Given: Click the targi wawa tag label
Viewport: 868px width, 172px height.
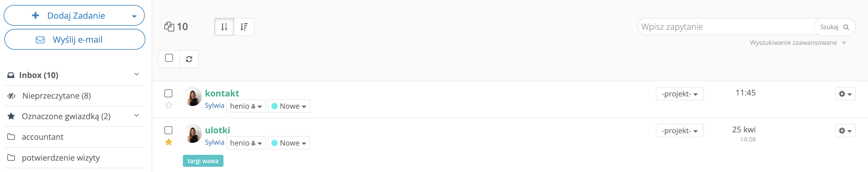Looking at the screenshot, I should point(203,161).
